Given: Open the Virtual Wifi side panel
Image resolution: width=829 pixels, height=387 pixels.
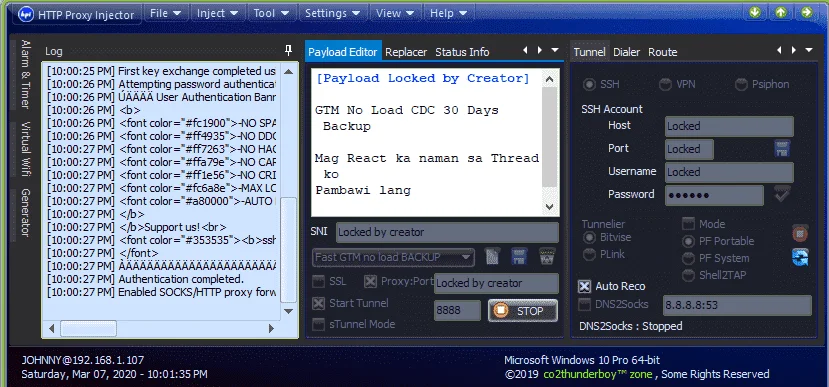Looking at the screenshot, I should point(25,149).
